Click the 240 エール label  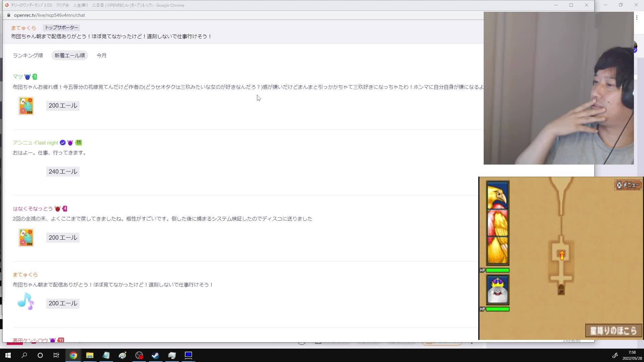coord(63,172)
